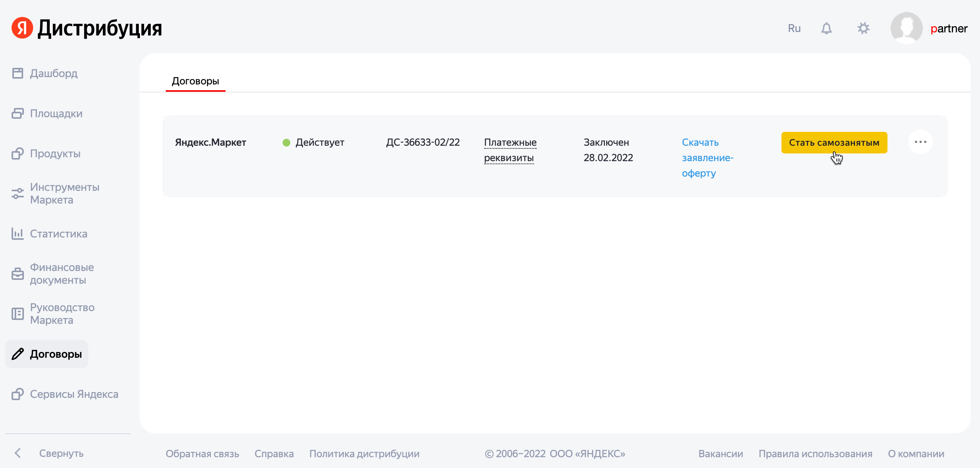Open the three-dots contract menu
This screenshot has height=468, width=980.
click(x=920, y=142)
